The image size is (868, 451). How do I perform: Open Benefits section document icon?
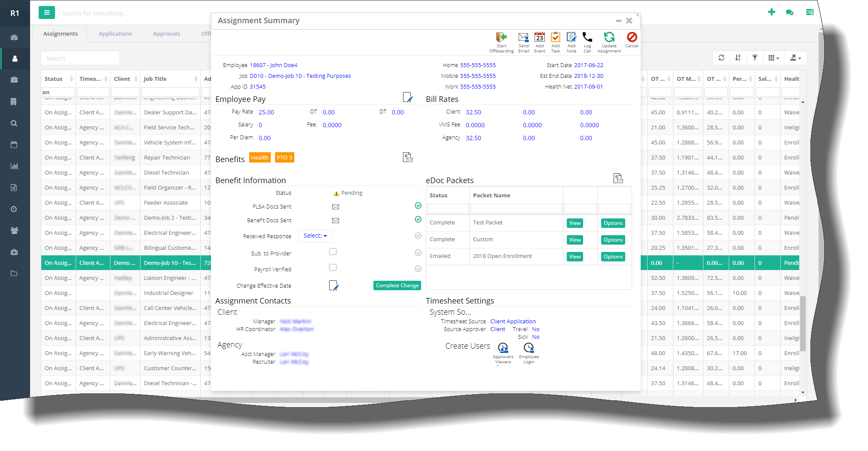(x=408, y=157)
